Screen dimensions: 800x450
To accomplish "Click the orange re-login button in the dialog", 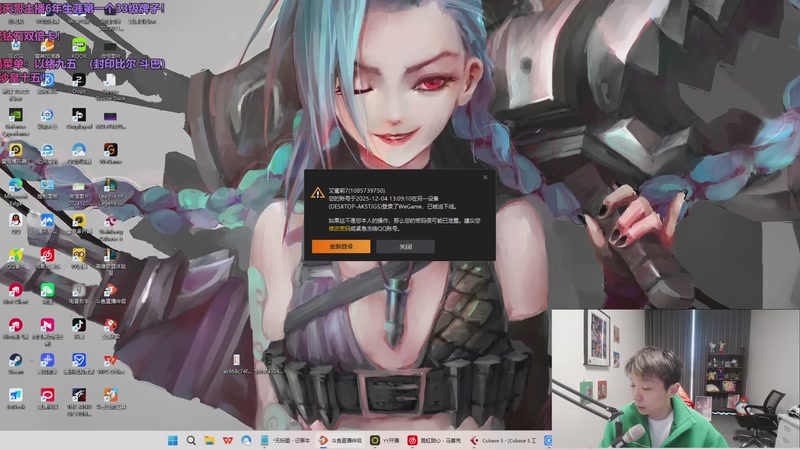I will pyautogui.click(x=341, y=246).
